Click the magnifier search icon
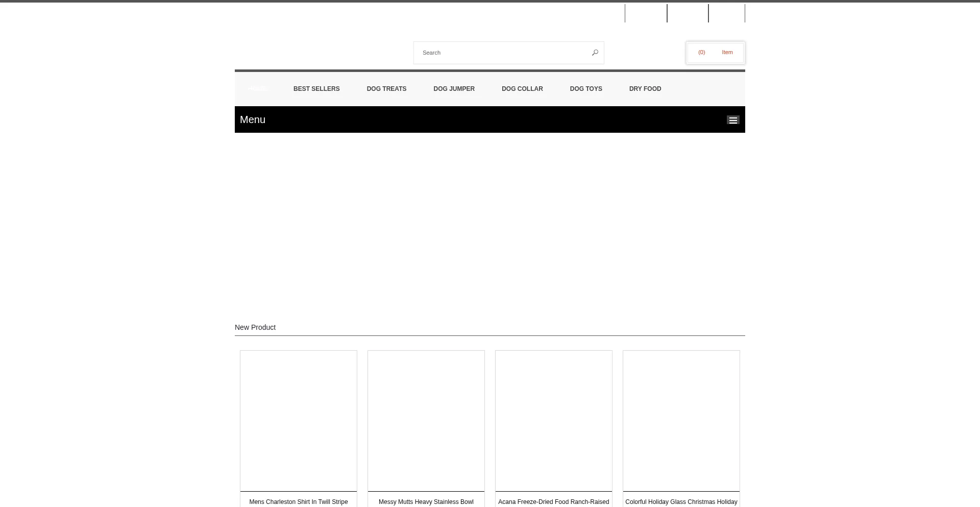Image resolution: width=980 pixels, height=507 pixels. coord(595,53)
